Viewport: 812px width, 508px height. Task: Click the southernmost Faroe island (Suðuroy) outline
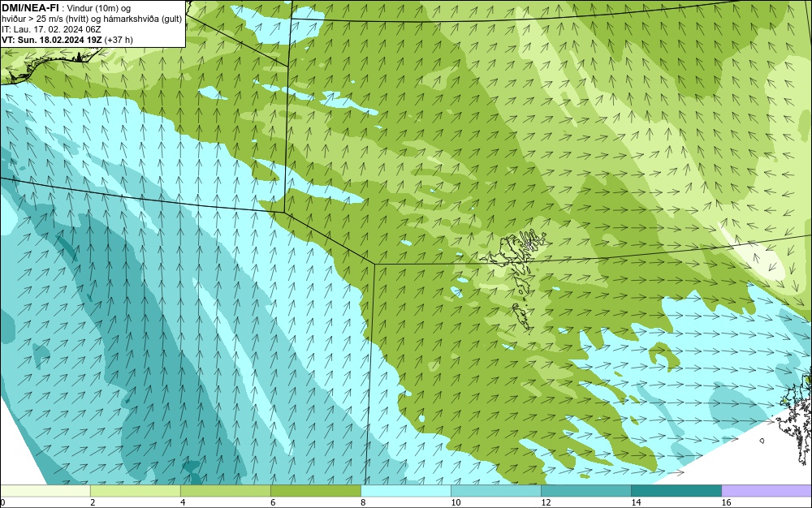[x=522, y=317]
